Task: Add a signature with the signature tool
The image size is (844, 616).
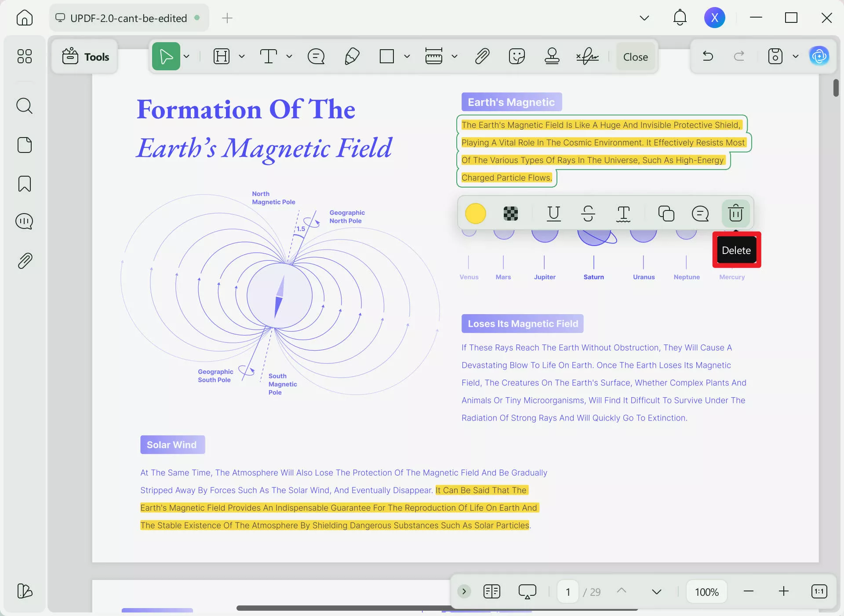Action: coord(587,56)
